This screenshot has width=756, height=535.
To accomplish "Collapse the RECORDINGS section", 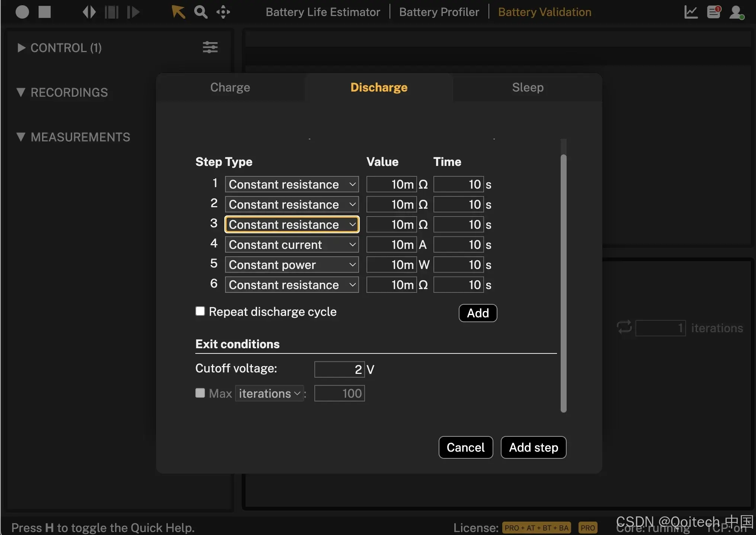I will pyautogui.click(x=21, y=92).
